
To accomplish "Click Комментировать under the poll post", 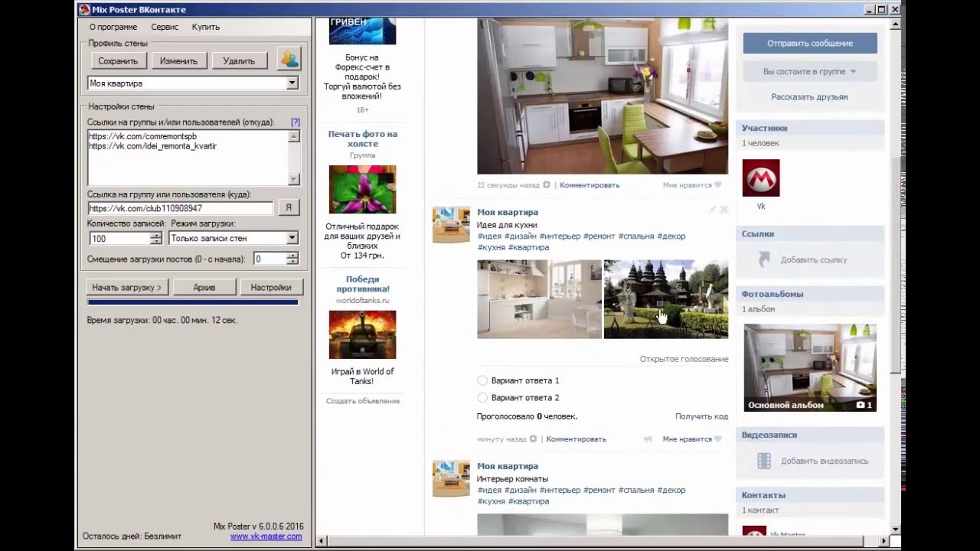I will pos(576,439).
